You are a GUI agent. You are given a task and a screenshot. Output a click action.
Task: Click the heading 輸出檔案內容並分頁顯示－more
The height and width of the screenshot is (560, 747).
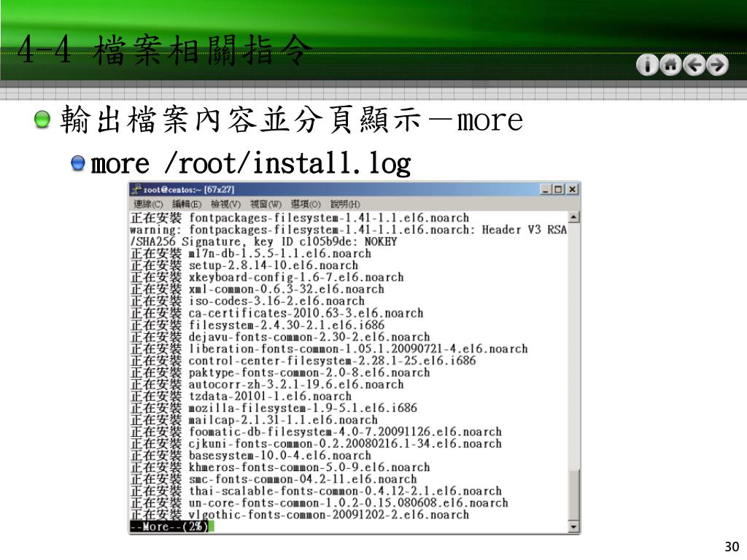pyautogui.click(x=292, y=120)
